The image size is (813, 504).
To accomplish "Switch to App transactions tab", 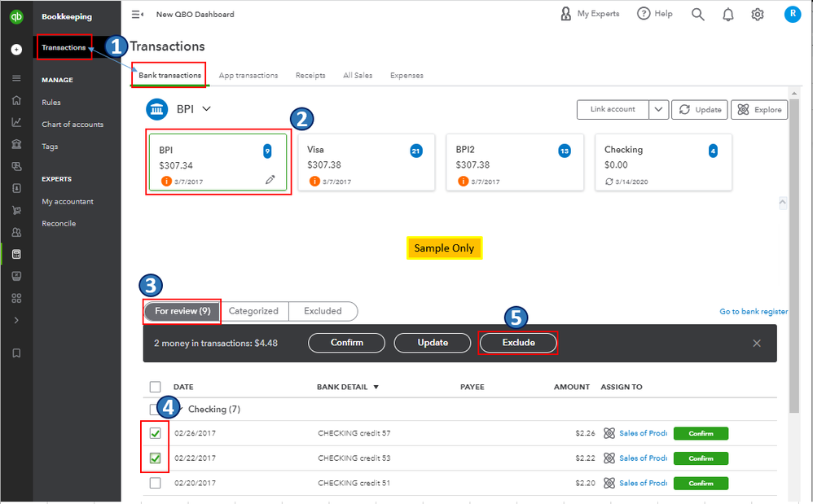I will click(248, 75).
